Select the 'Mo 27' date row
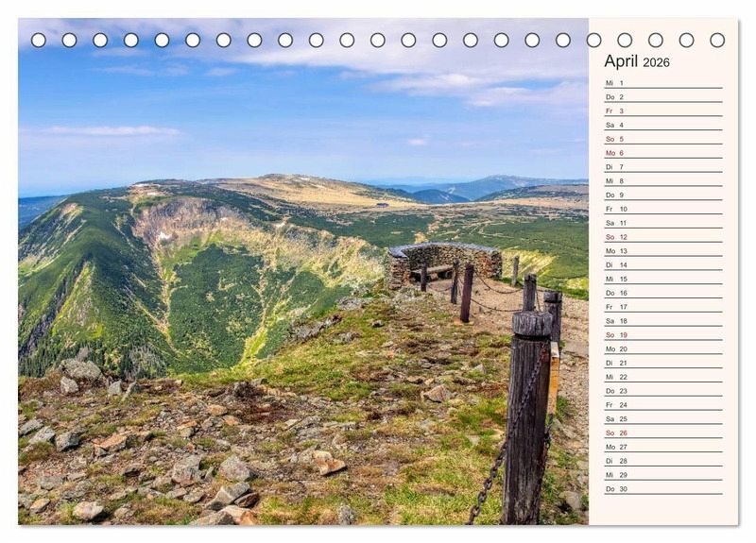This screenshot has width=756, height=543. (x=663, y=446)
